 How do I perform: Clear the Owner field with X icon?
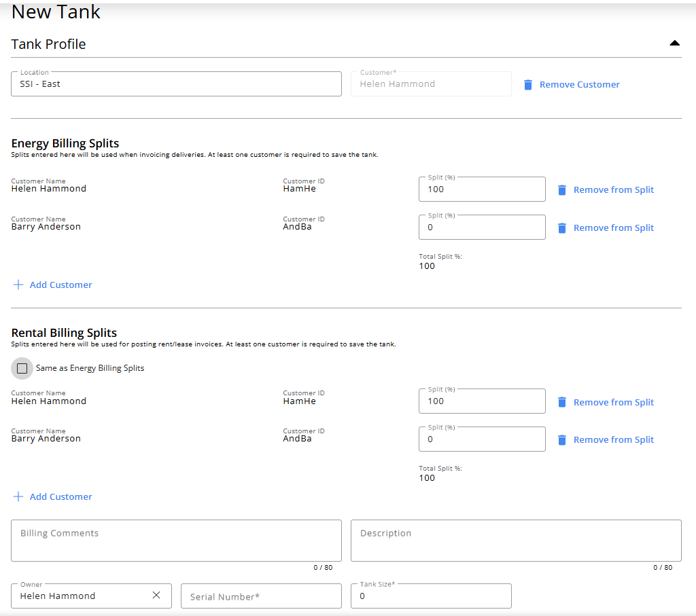click(156, 596)
